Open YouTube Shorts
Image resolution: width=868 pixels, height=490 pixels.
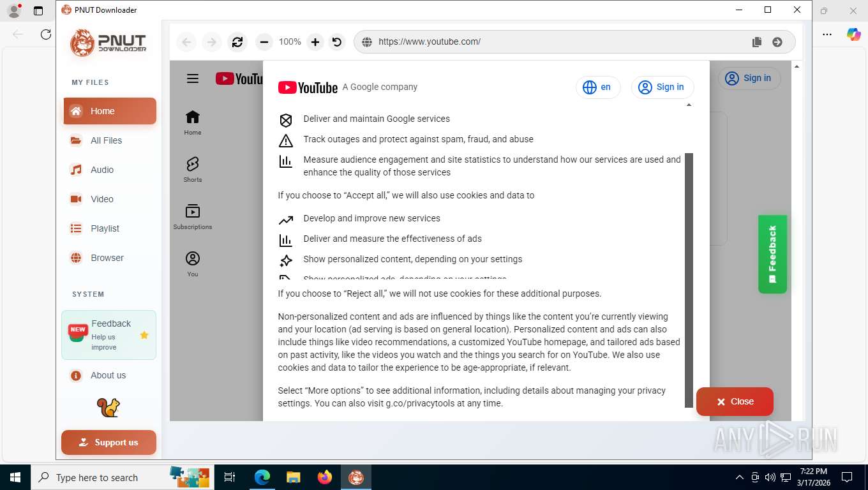[x=193, y=170]
